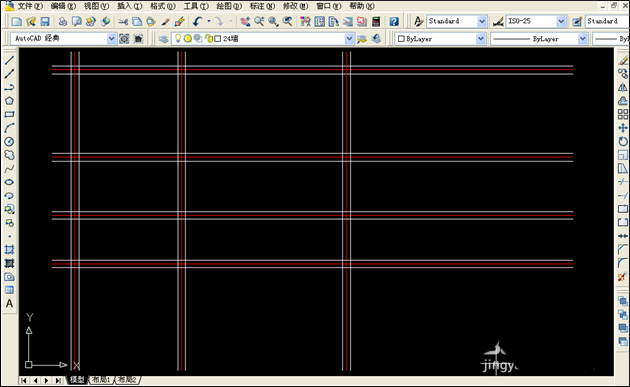The height and width of the screenshot is (387, 630).
Task: Select the Line drawing tool
Action: (9, 60)
